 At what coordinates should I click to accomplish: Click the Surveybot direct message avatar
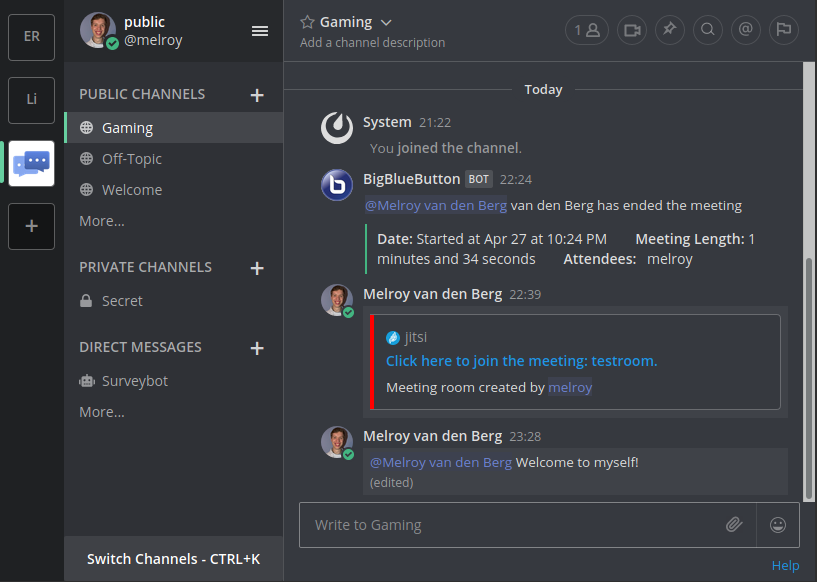87,381
